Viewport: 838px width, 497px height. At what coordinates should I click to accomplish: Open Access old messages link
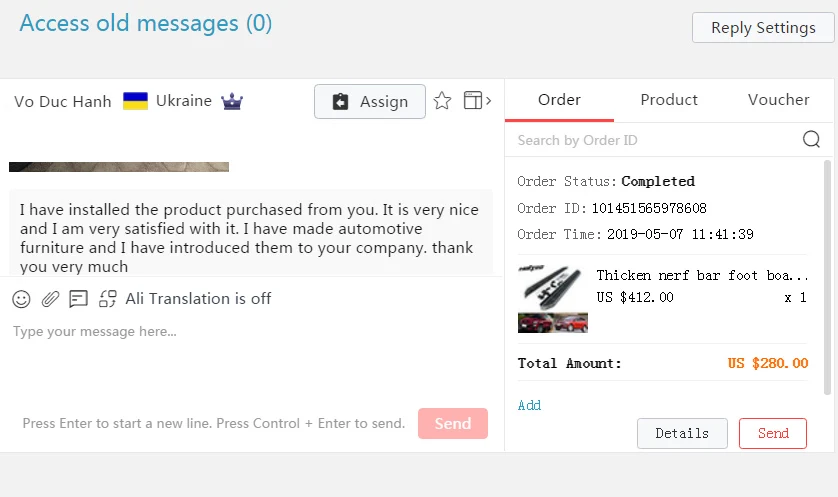(x=146, y=24)
